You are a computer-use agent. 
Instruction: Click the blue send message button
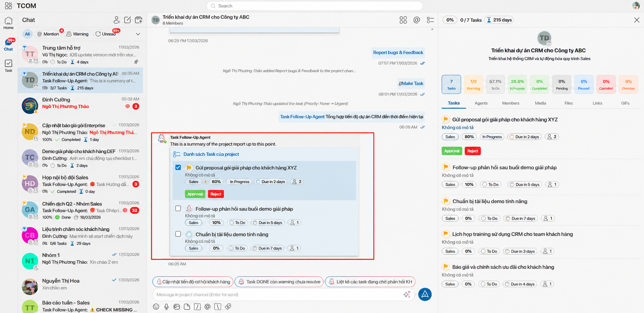tap(425, 294)
